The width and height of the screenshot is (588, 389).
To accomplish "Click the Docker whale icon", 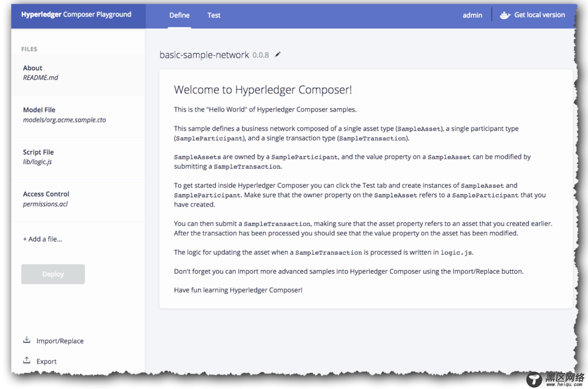I will [x=505, y=15].
